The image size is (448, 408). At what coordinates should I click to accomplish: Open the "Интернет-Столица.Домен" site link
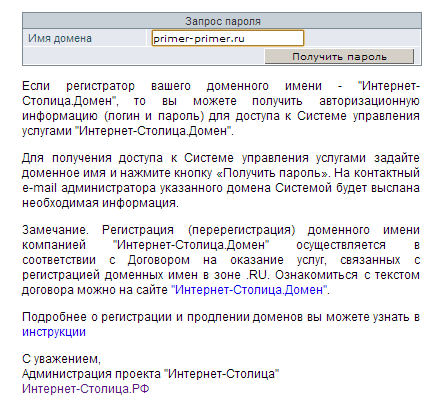click(250, 290)
